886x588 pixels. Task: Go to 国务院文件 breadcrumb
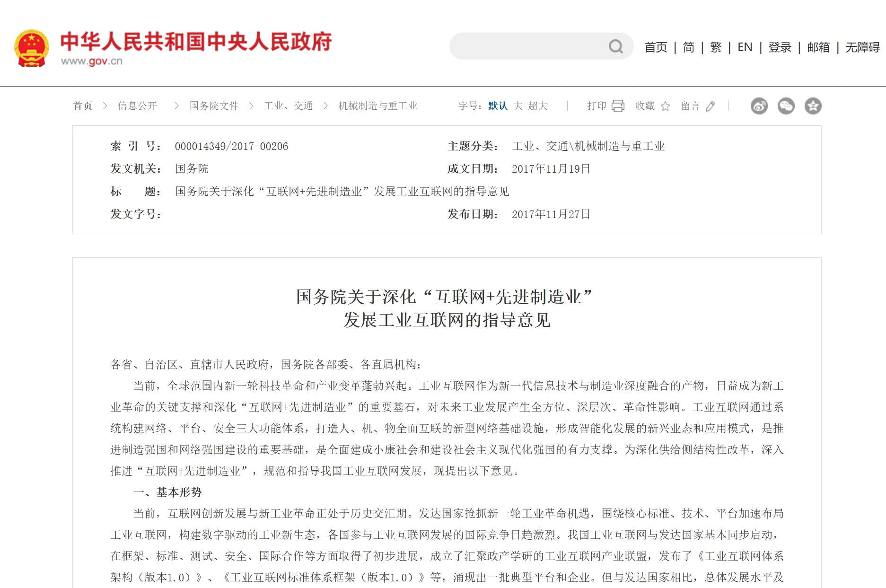(x=214, y=106)
